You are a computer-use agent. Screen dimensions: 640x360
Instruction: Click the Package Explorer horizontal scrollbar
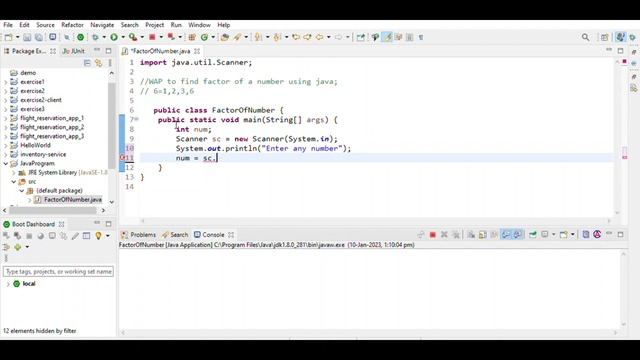click(53, 211)
